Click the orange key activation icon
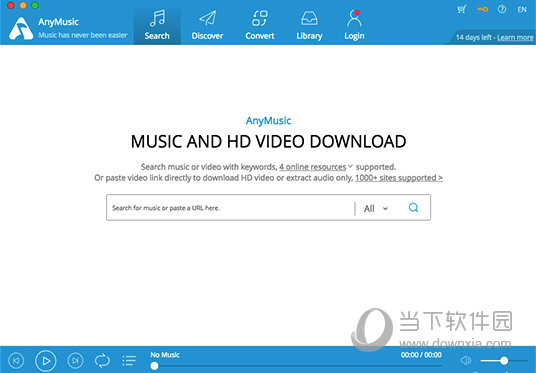The height and width of the screenshot is (373, 536). pyautogui.click(x=482, y=9)
